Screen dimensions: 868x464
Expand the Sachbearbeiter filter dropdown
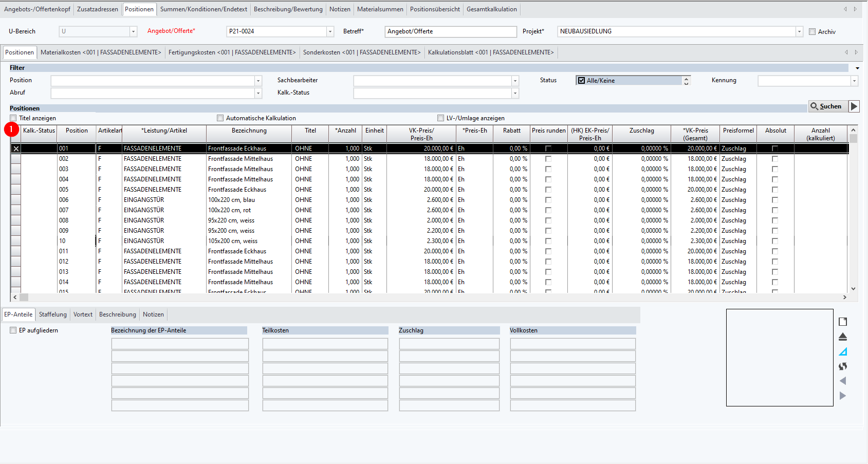click(514, 81)
